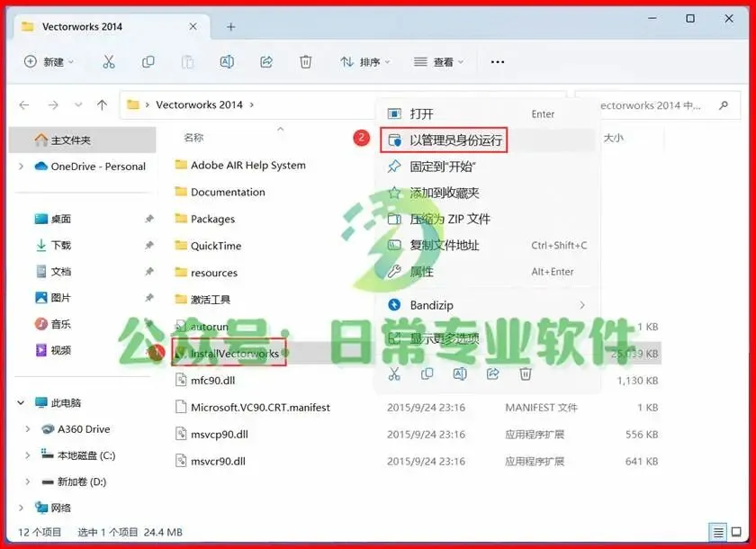The image size is (756, 549).
Task: Go up one folder level
Action: (x=102, y=104)
